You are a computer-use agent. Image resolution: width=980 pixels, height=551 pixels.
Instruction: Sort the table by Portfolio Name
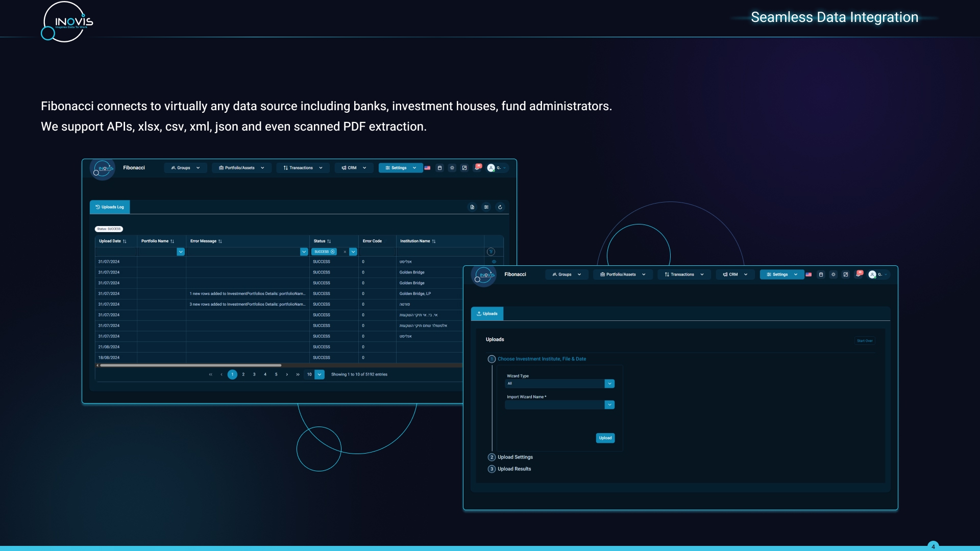click(x=173, y=241)
